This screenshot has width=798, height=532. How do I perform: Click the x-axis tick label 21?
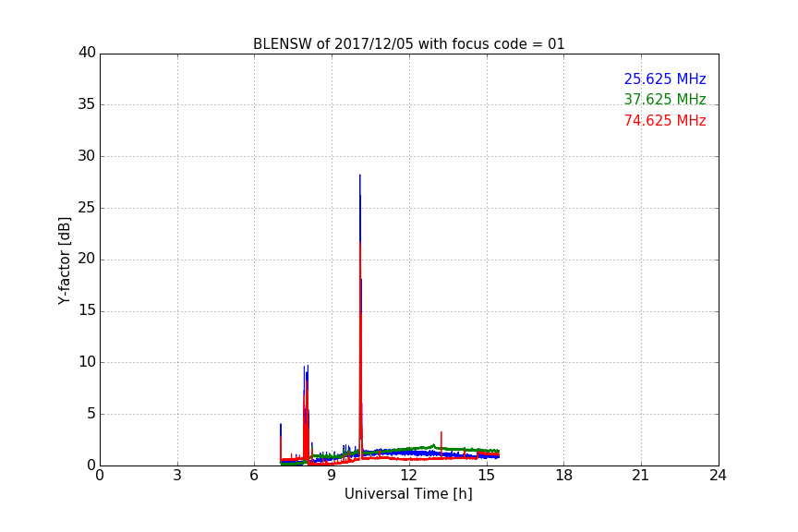pyautogui.click(x=641, y=476)
